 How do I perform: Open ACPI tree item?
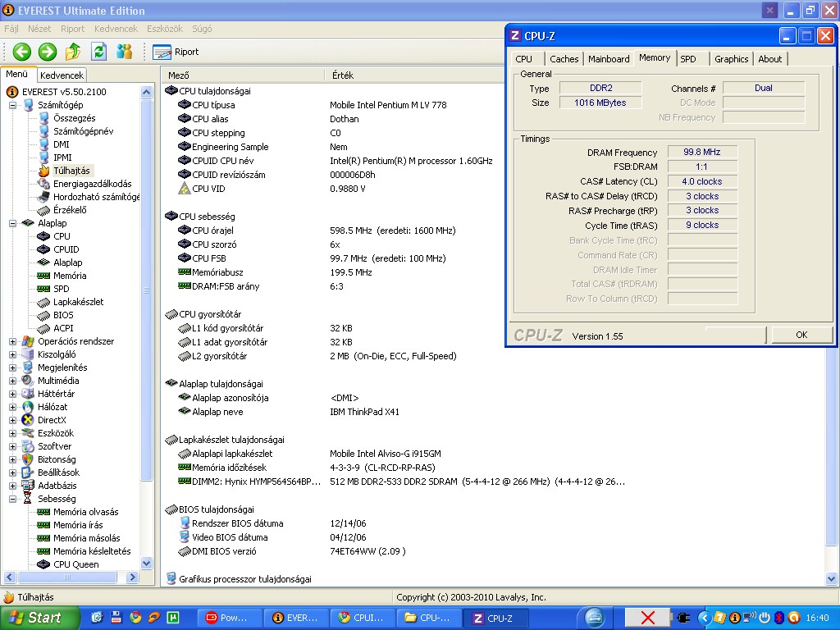coord(63,328)
